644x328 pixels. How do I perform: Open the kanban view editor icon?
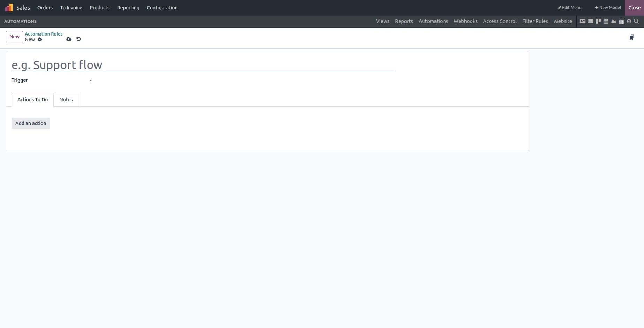[598, 21]
